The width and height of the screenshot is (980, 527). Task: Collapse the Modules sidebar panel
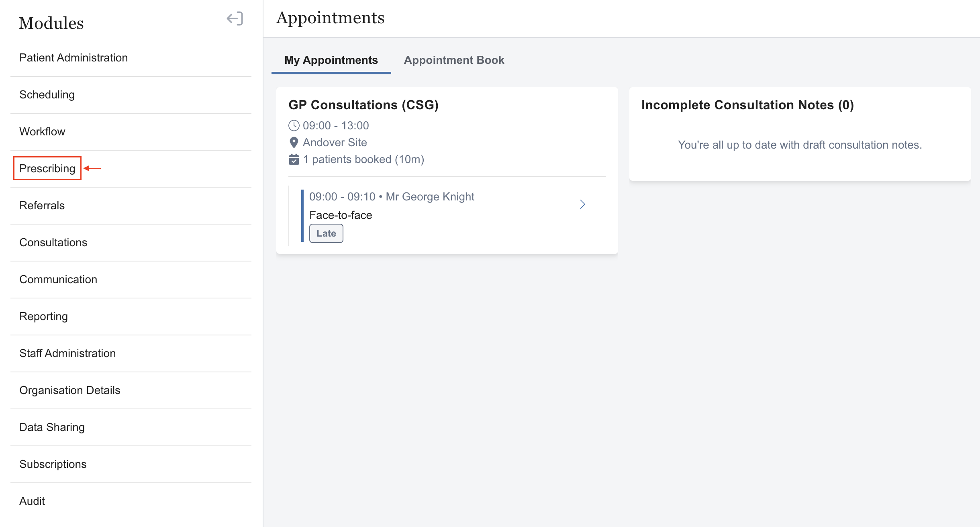pyautogui.click(x=235, y=18)
